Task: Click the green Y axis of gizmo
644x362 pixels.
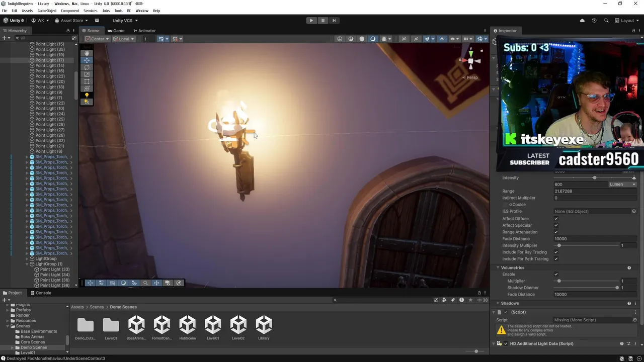Action: click(x=471, y=53)
